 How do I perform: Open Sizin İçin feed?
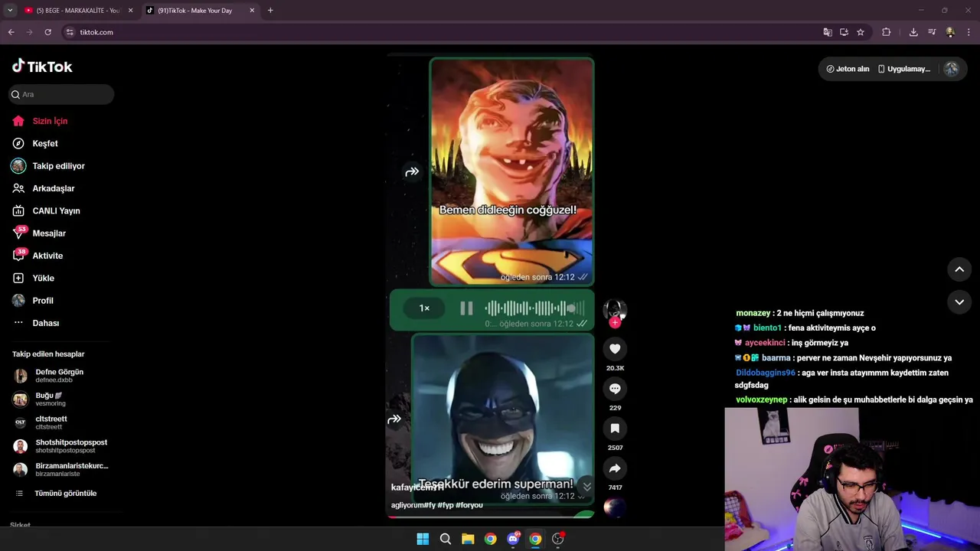tap(50, 121)
